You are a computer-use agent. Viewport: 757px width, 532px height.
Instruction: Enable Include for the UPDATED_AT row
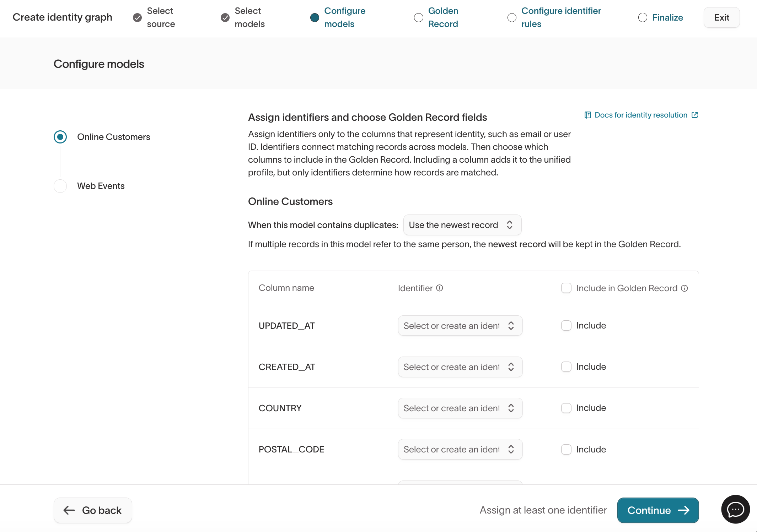click(x=566, y=325)
